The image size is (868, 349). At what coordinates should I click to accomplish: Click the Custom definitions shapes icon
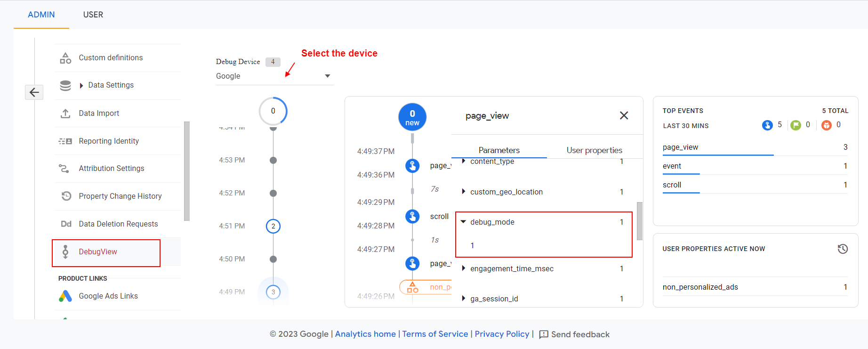click(x=65, y=58)
